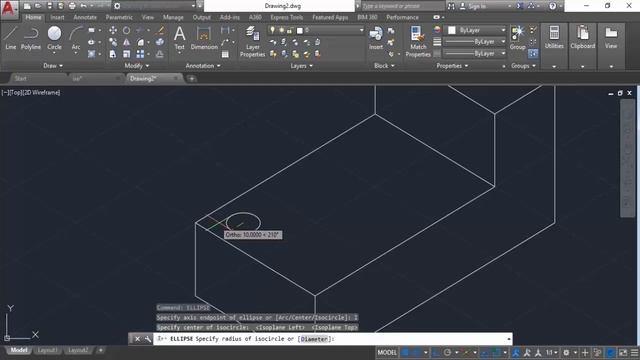Image resolution: width=640 pixels, height=360 pixels.
Task: Select the Dimension tool
Action: pos(204,38)
